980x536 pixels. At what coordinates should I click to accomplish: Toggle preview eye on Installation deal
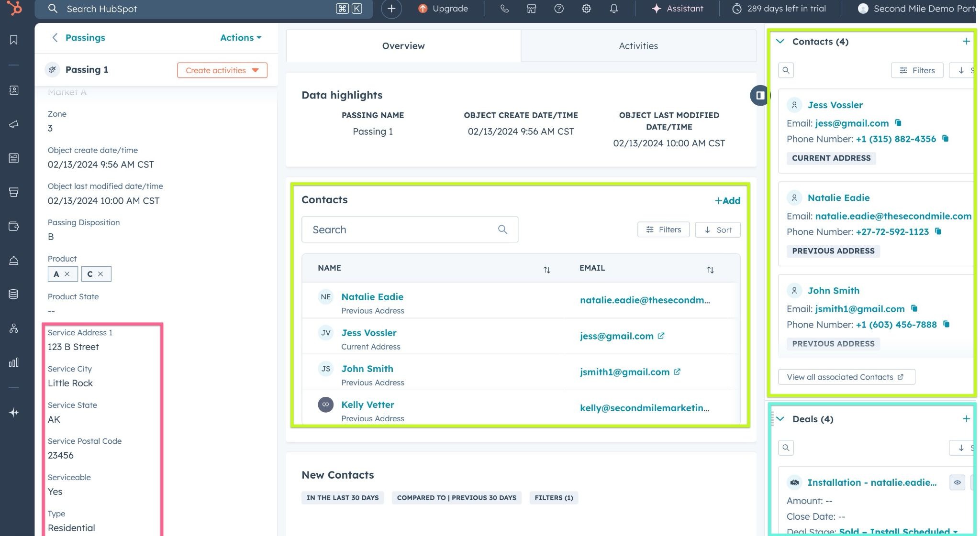click(957, 482)
